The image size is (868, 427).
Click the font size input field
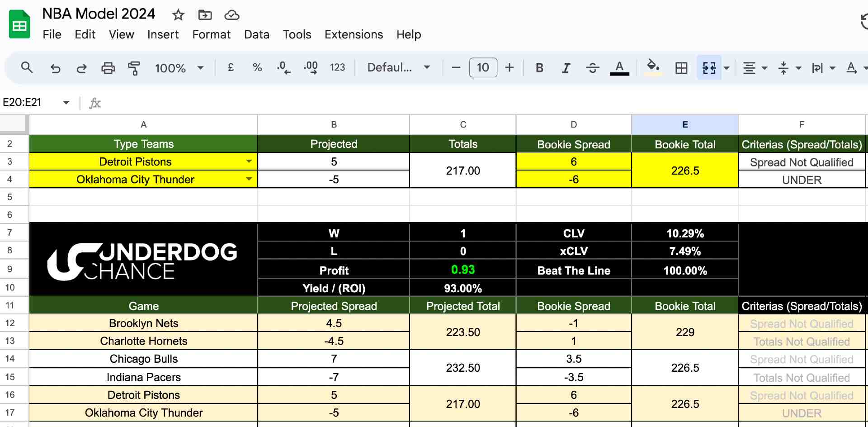[483, 68]
